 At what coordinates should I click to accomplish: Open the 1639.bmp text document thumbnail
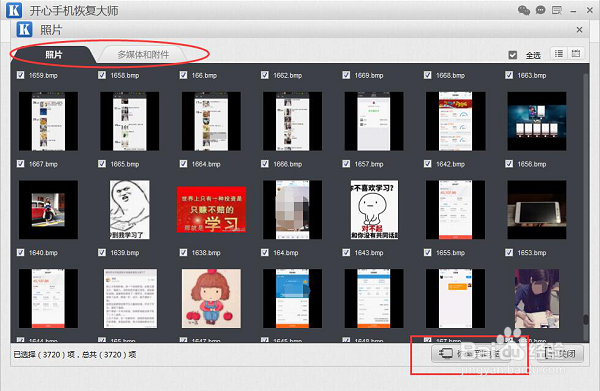click(130, 298)
